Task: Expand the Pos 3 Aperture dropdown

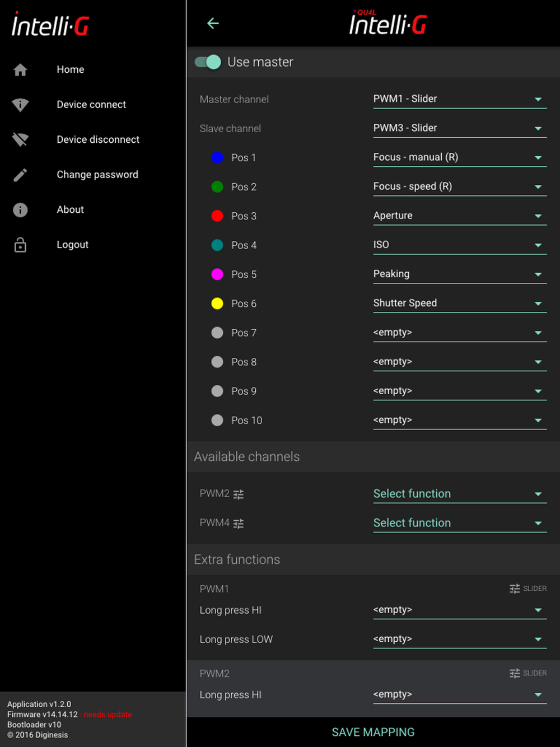Action: coord(459,216)
